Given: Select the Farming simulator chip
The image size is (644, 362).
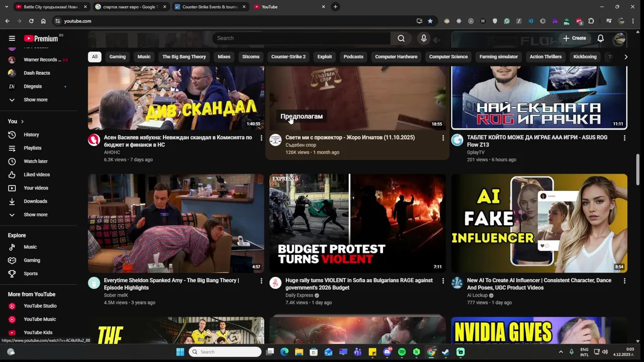Looking at the screenshot, I should 499,57.
